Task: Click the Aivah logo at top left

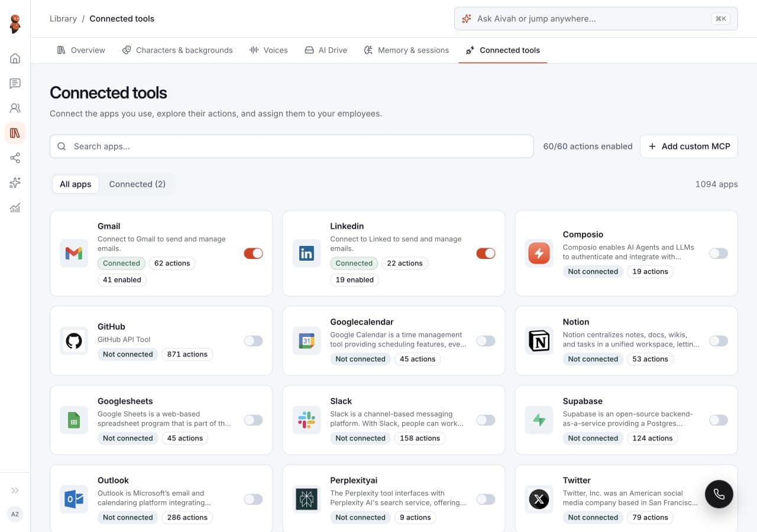Action: click(x=15, y=24)
